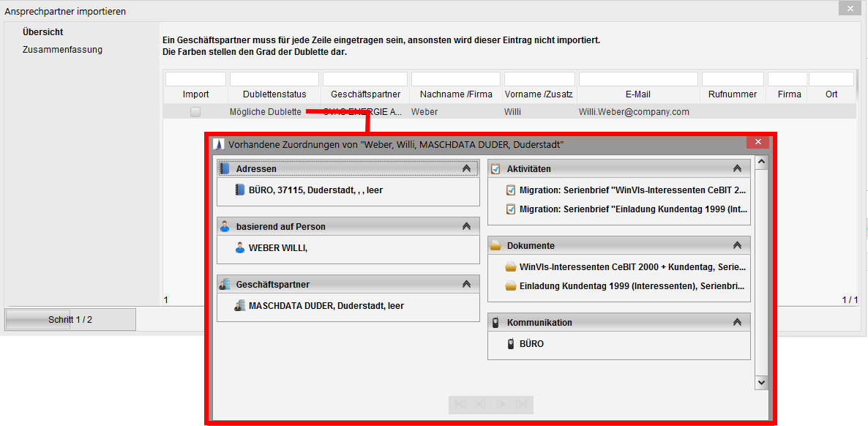Collapse the Adressen section
868x426 pixels.
pyautogui.click(x=466, y=168)
